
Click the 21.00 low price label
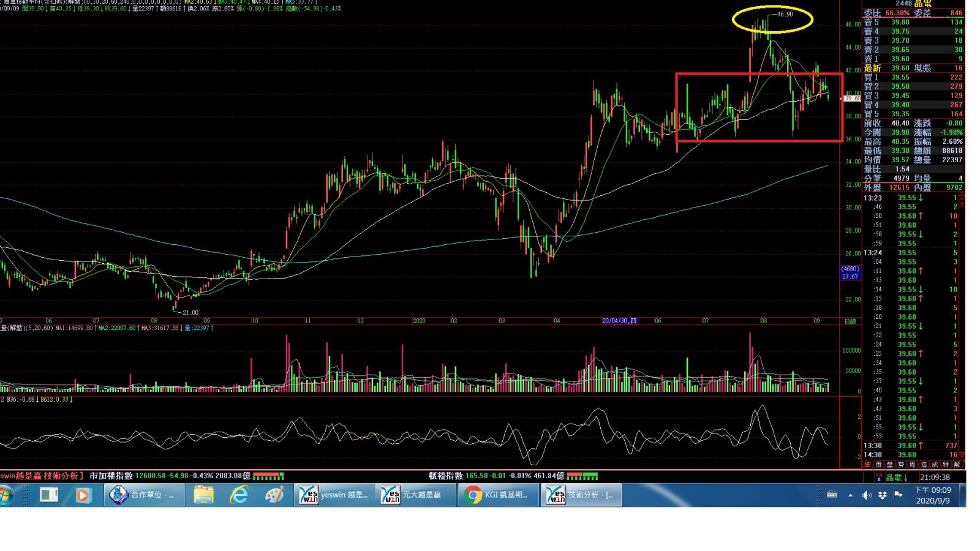point(190,312)
